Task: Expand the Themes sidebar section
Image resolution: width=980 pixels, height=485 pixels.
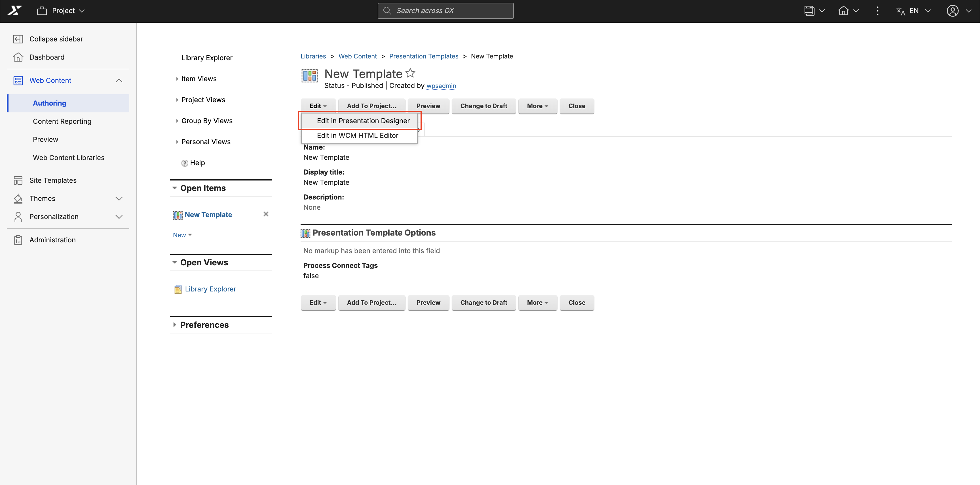Action: coord(119,198)
